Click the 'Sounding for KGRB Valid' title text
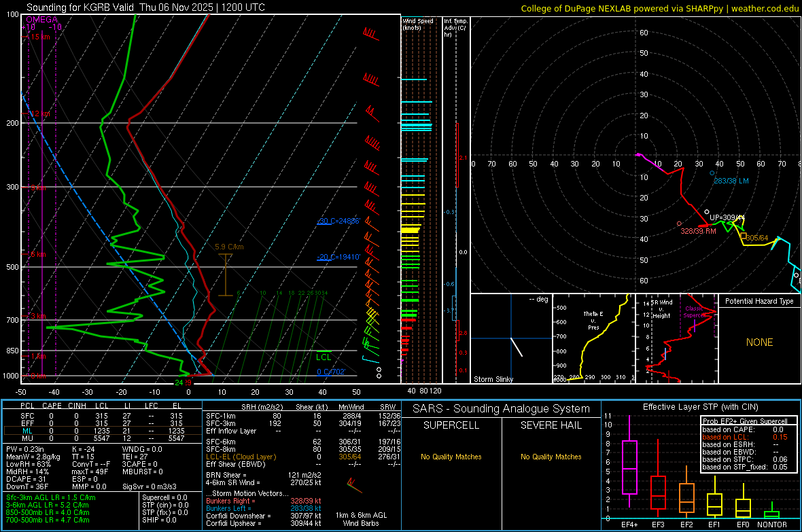The height and width of the screenshot is (532, 802). (80, 7)
